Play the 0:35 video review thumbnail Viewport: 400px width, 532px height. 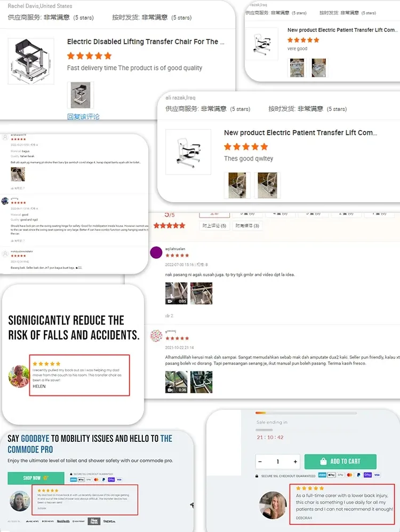176,382
